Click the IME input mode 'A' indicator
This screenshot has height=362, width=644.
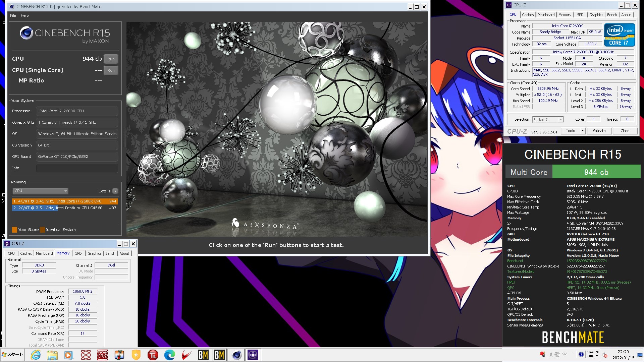[x=551, y=354]
